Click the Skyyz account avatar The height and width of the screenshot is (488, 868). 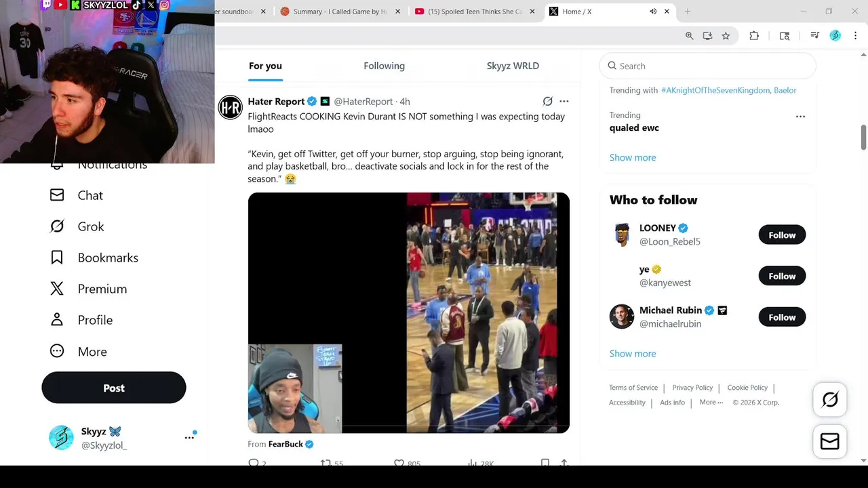tap(61, 438)
